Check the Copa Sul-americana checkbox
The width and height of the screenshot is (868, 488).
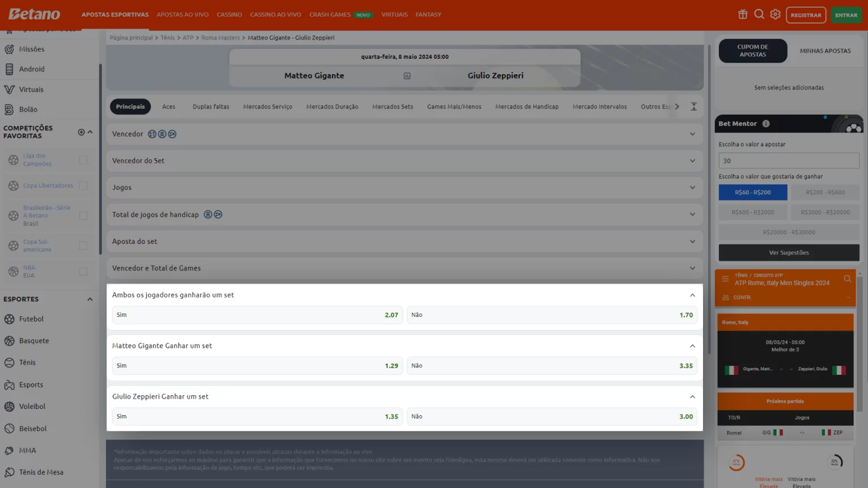coord(84,246)
